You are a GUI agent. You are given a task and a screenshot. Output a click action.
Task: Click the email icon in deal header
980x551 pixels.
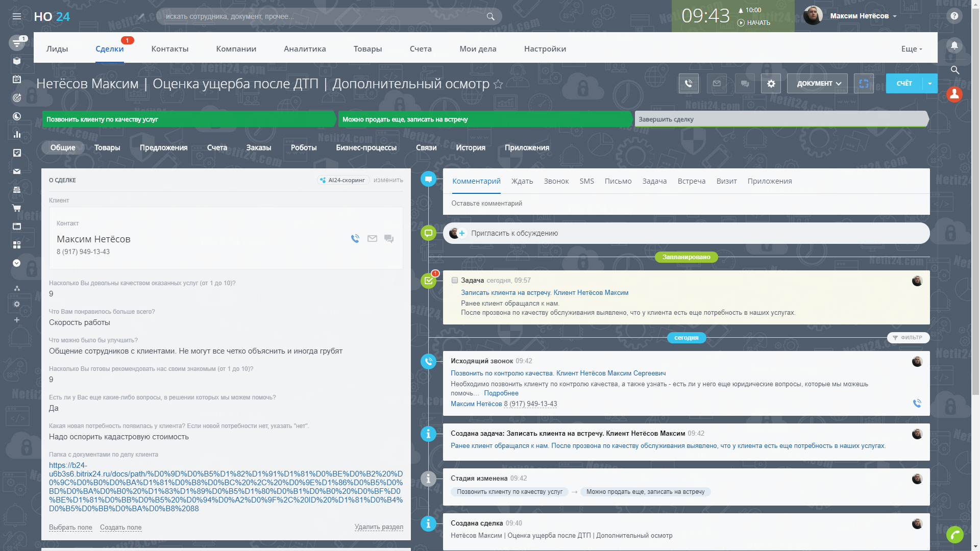[x=717, y=84]
